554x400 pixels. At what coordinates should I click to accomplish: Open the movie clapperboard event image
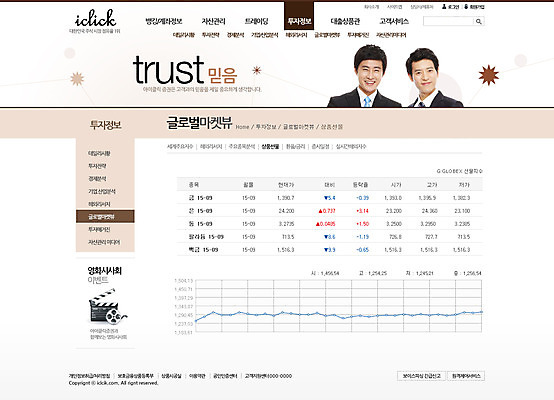point(108,306)
